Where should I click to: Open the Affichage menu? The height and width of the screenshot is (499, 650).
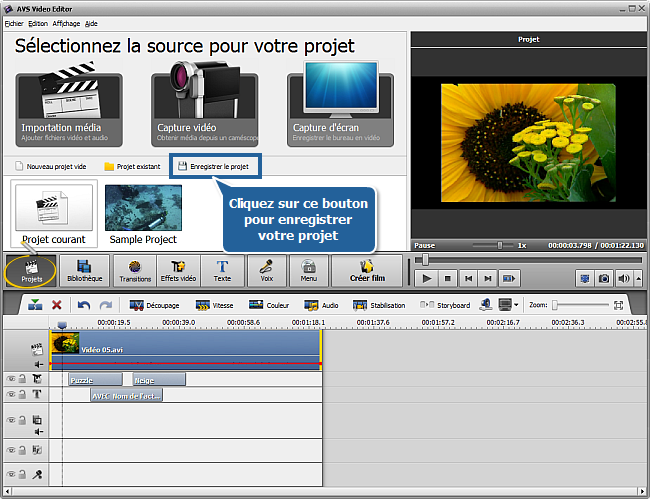tap(66, 24)
